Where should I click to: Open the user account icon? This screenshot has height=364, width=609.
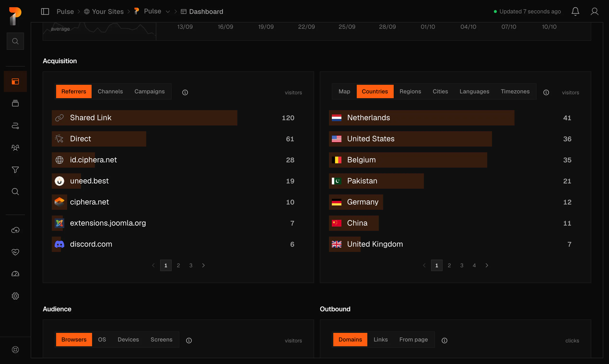pyautogui.click(x=594, y=11)
